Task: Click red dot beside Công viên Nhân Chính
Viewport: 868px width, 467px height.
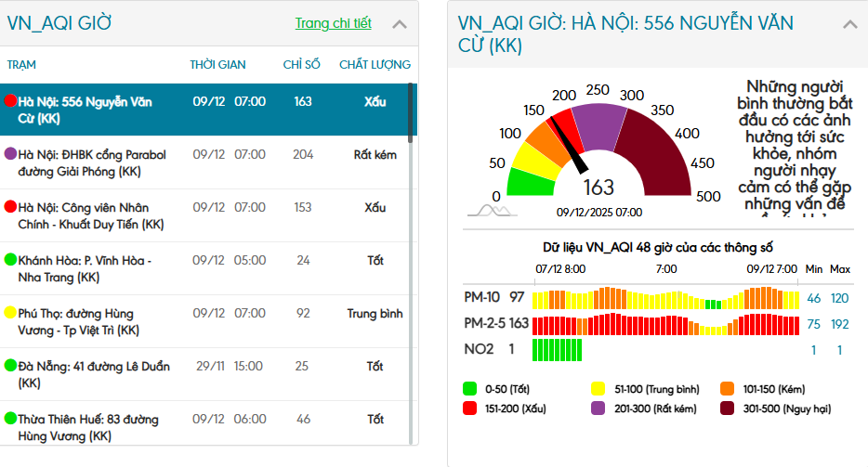Action: [x=11, y=206]
